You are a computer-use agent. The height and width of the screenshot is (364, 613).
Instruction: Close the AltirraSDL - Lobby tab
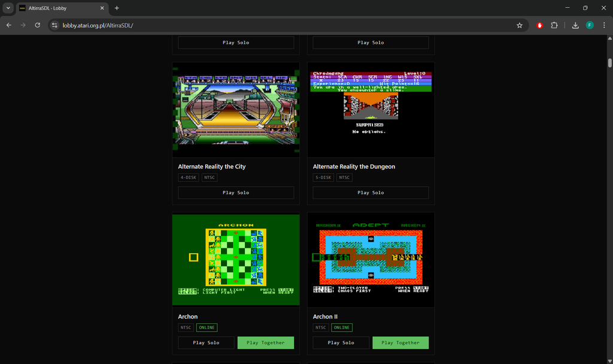[x=102, y=8]
